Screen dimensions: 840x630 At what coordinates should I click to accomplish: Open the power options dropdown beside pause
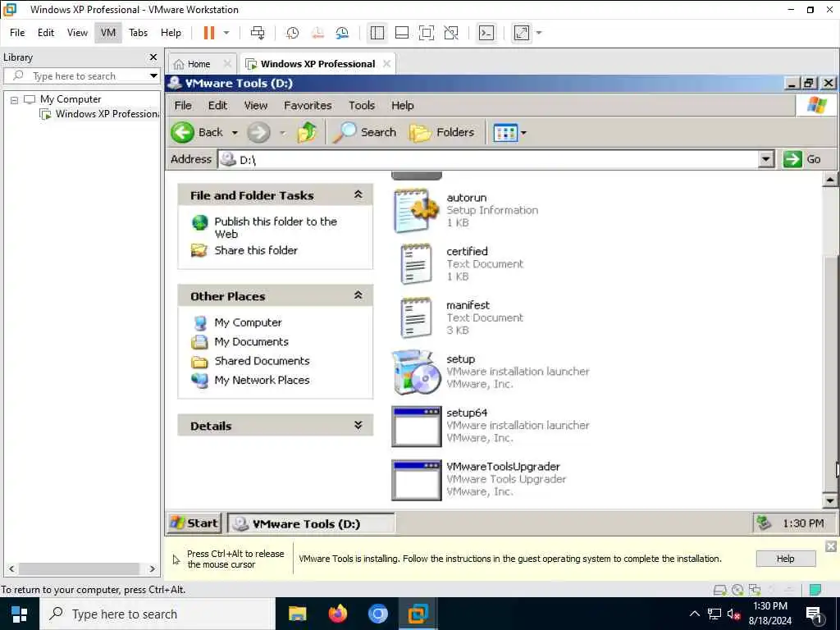click(x=226, y=33)
